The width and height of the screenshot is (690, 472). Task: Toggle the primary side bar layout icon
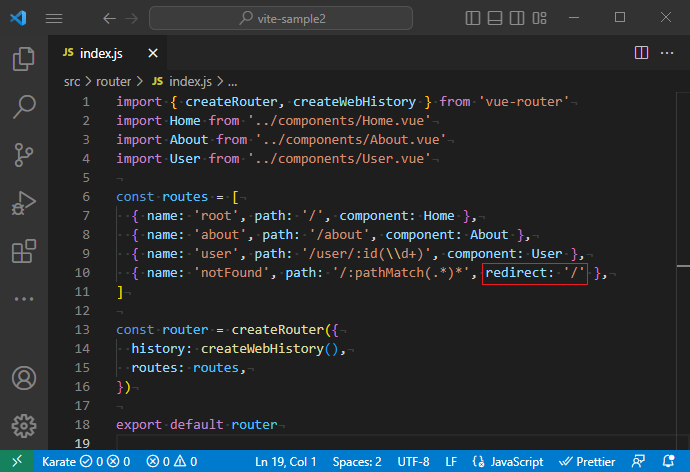click(473, 18)
